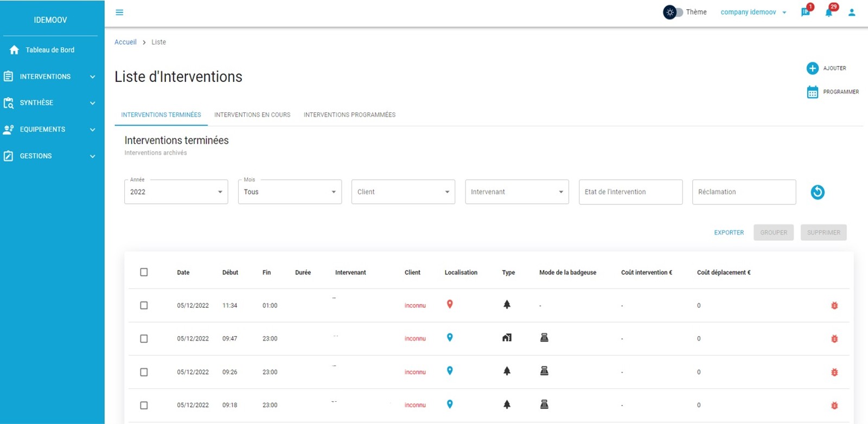Open the Intervenant filter dropdown
The image size is (868, 424).
point(517,192)
